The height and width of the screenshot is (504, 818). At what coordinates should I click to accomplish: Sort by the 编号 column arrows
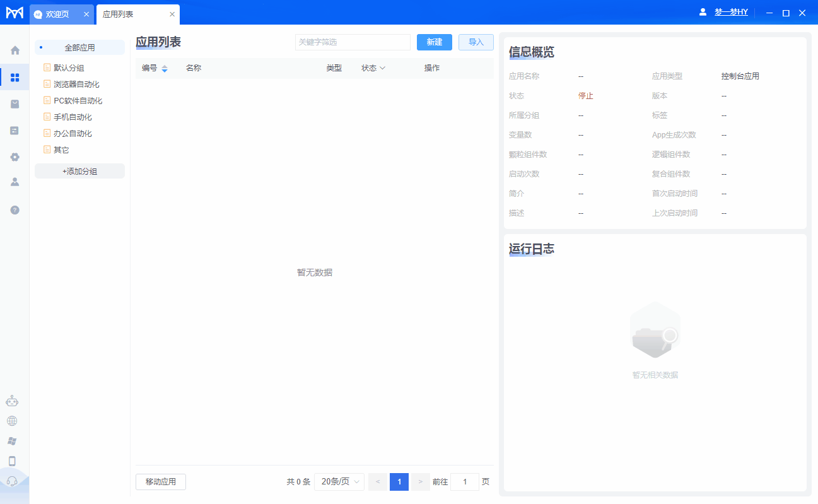(165, 68)
